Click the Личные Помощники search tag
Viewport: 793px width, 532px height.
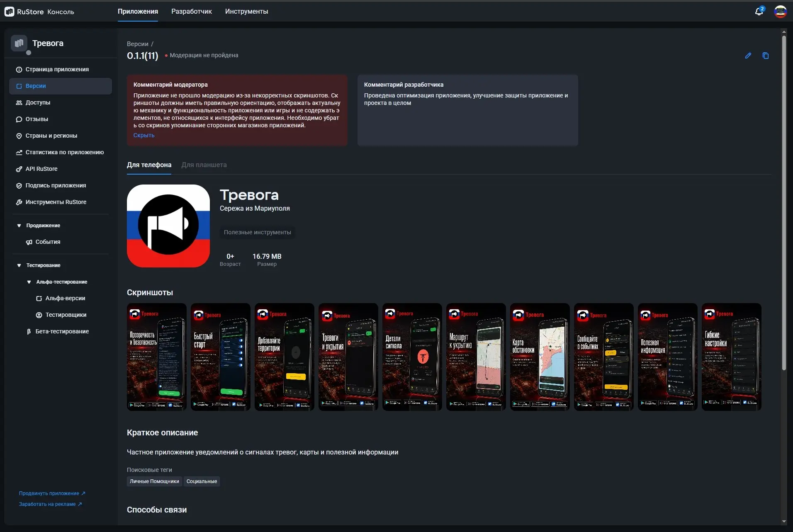(x=154, y=481)
